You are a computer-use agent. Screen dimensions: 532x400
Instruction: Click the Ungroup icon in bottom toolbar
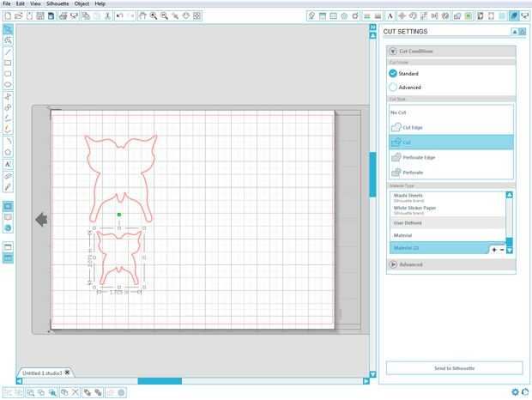19,393
